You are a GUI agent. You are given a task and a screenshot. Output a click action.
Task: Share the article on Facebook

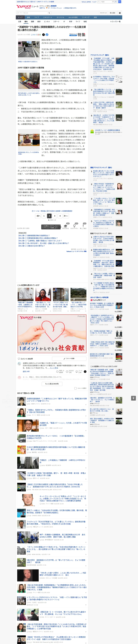pyautogui.click(x=47, y=35)
